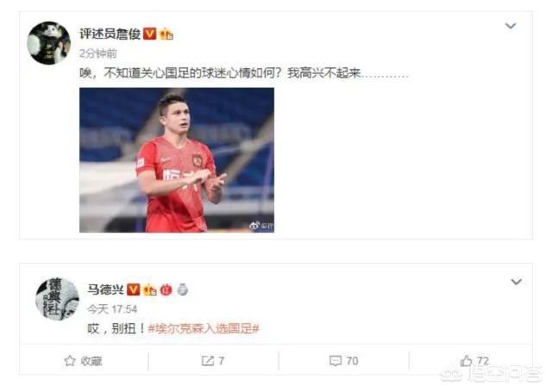The height and width of the screenshot is (392, 552).
Task: Open hashtag #埃尔克森入选国足#
Action: click(204, 329)
